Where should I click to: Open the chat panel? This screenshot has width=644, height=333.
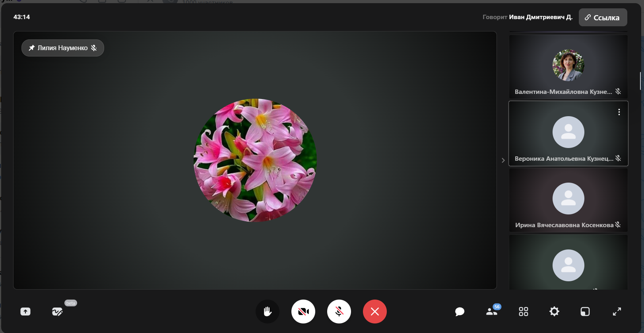[460, 312]
